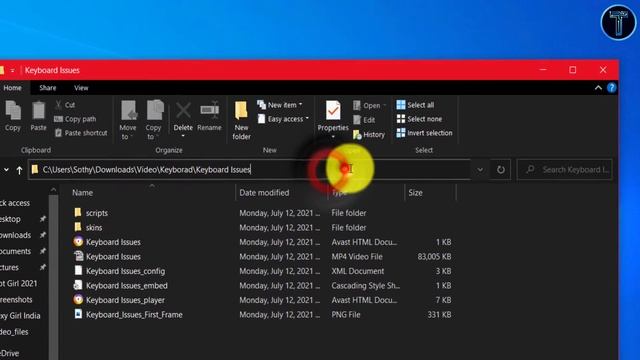640x360 pixels.
Task: Click Invert selection
Action: [424, 133]
